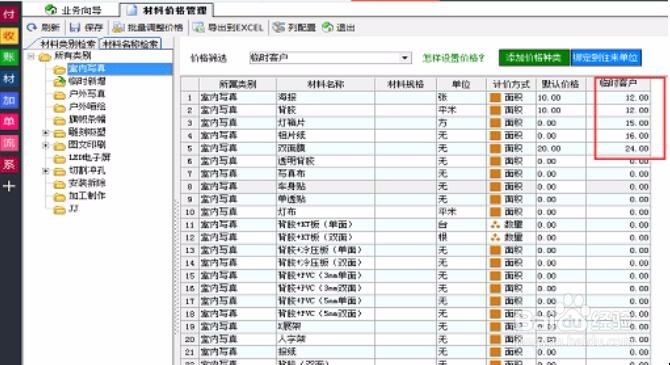Click the 人字架 material cell
This screenshot has width=670, height=365.
click(325, 339)
